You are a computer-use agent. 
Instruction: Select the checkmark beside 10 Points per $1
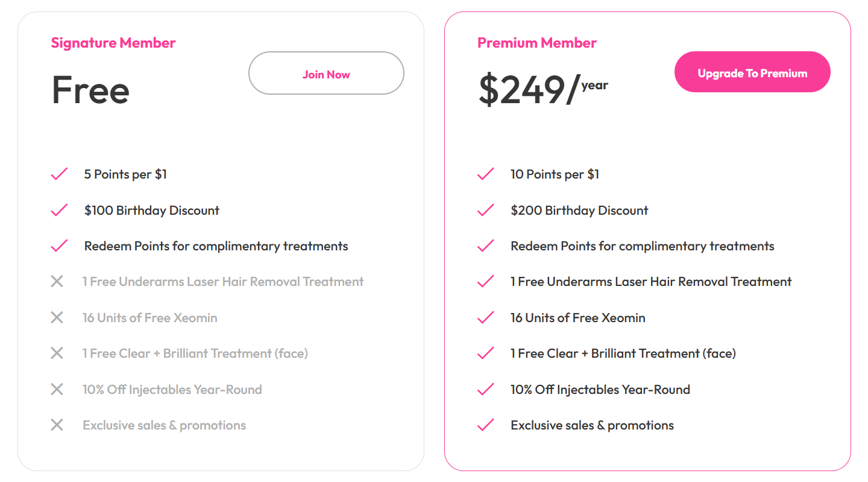pos(485,174)
